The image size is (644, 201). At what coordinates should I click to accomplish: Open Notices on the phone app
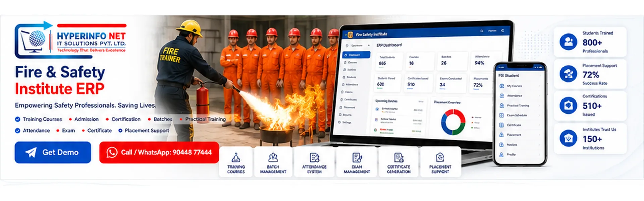(x=520, y=145)
